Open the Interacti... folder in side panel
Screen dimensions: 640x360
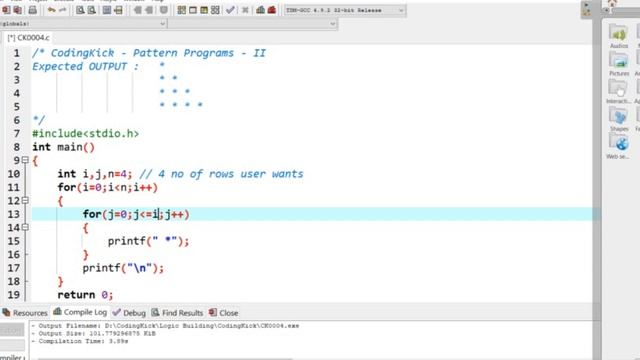[x=618, y=91]
